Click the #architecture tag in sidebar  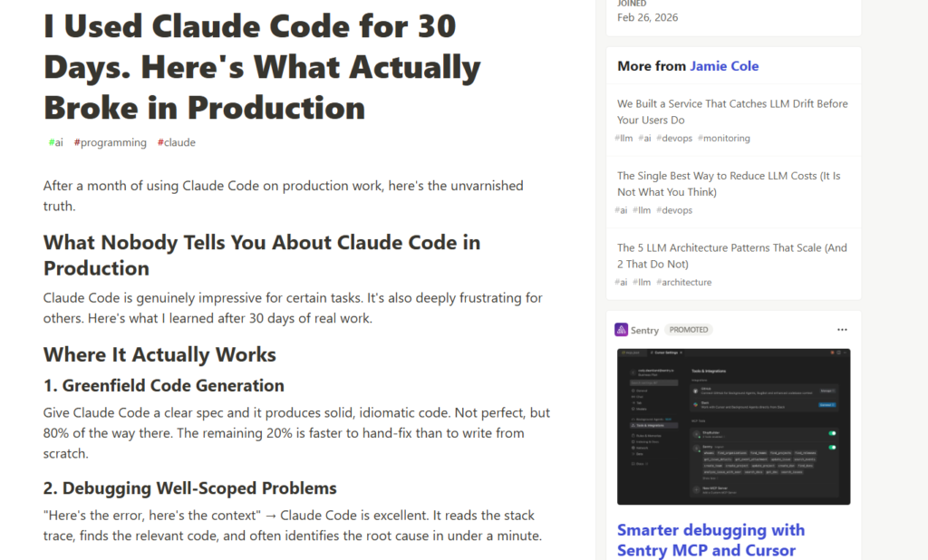683,283
